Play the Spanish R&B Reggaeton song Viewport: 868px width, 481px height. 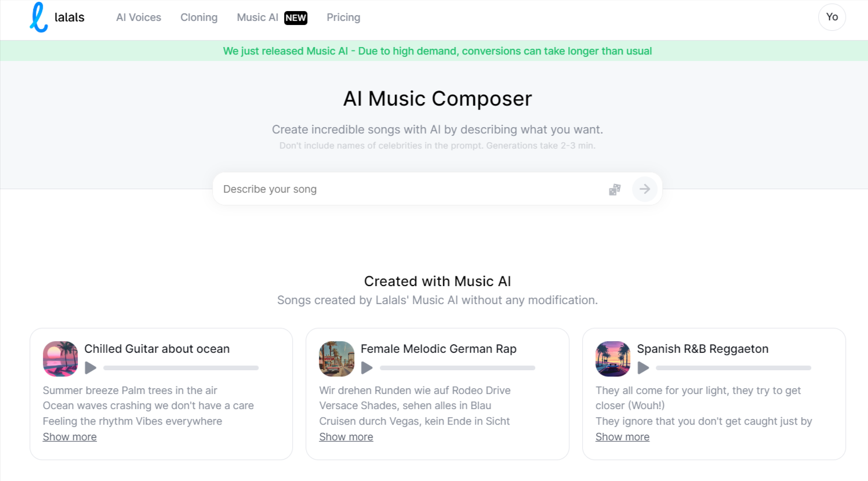click(643, 367)
